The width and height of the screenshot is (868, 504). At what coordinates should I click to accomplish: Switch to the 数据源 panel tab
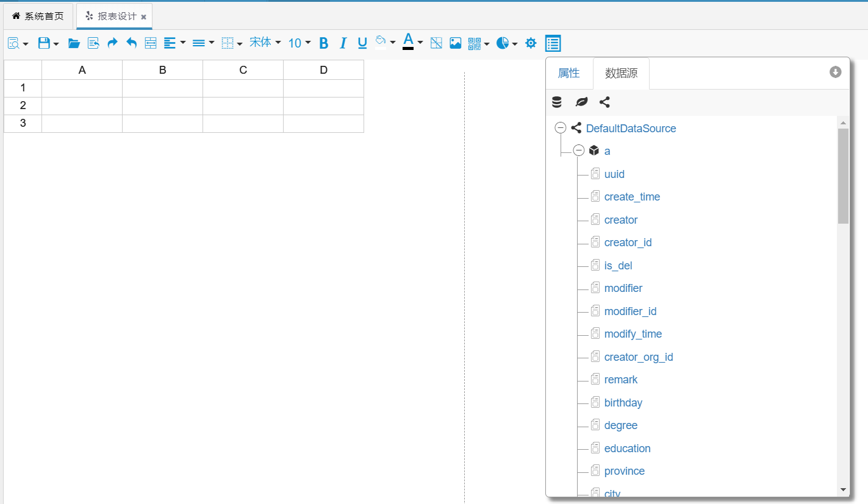pos(622,73)
